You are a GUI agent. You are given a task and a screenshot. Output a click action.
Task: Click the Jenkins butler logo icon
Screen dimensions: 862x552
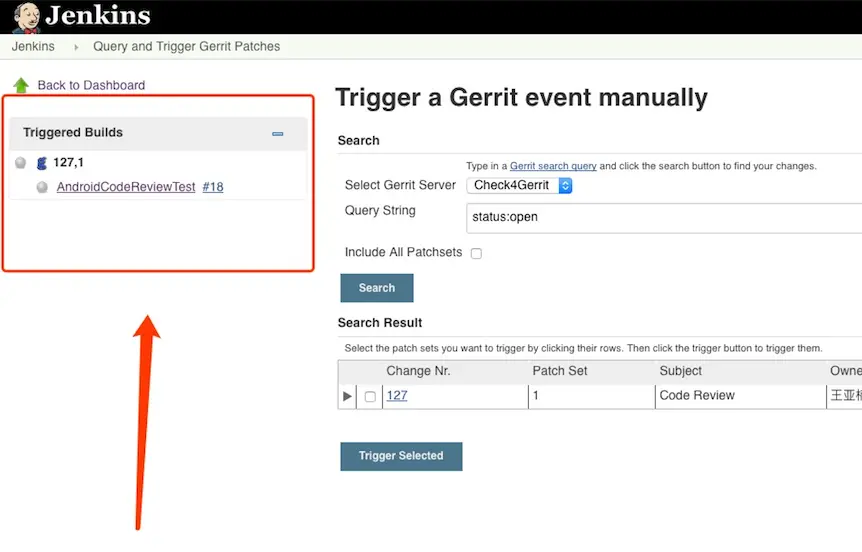pyautogui.click(x=26, y=16)
